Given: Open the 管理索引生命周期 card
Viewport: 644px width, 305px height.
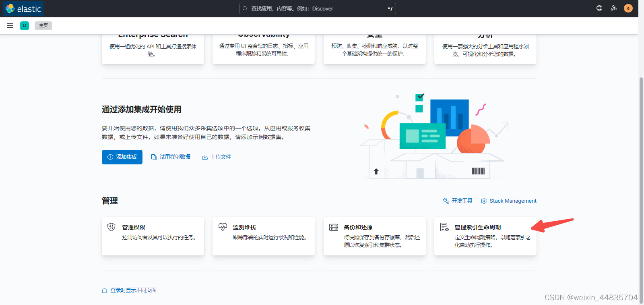Looking at the screenshot, I should 485,236.
